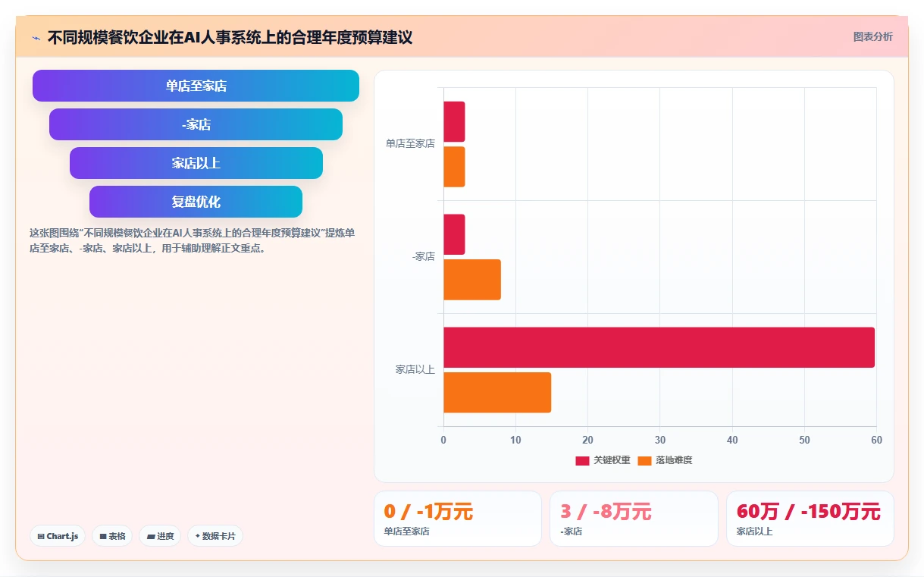This screenshot has width=924, height=577.
Task: Click the description paragraph starting 这张图围绕
Action: pos(192,240)
